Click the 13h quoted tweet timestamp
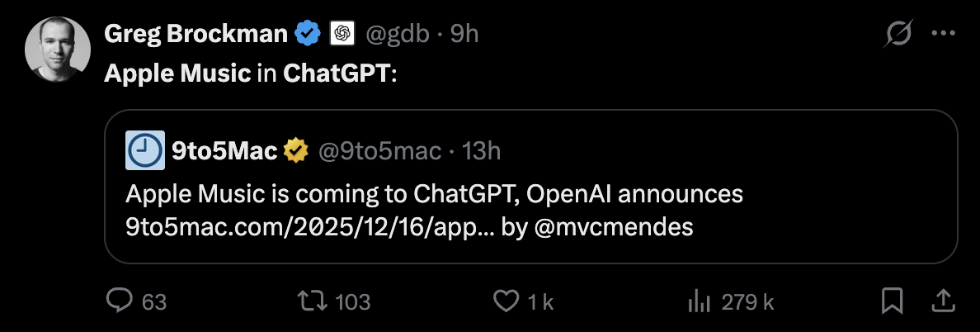Viewport: 980px width, 332px height. pos(482,150)
